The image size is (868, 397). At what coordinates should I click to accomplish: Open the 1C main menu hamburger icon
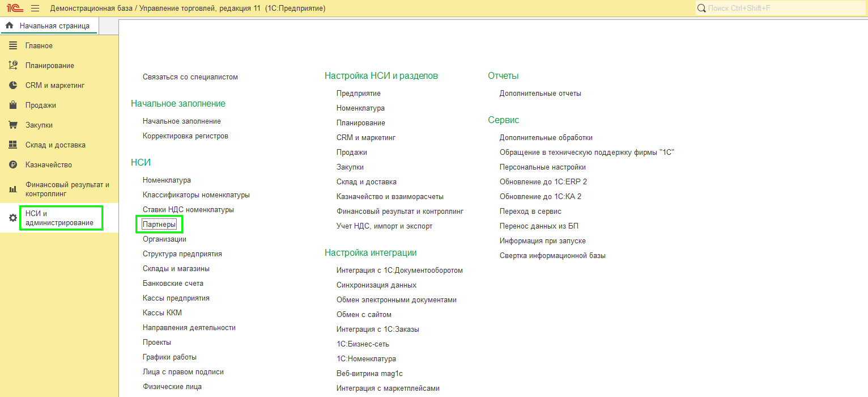[x=35, y=9]
